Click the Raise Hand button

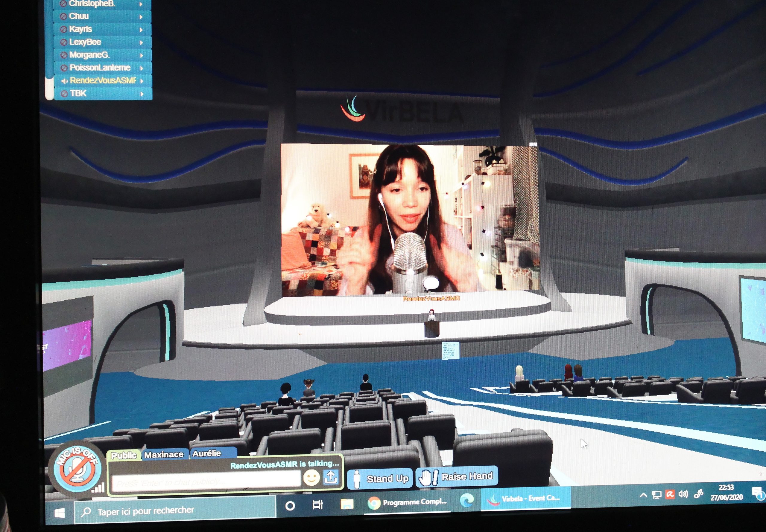[457, 477]
